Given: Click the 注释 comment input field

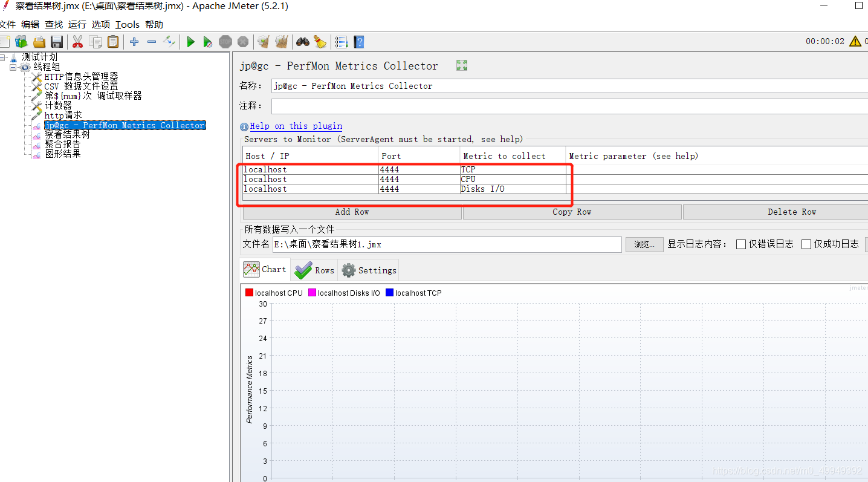Looking at the screenshot, I should [569, 106].
